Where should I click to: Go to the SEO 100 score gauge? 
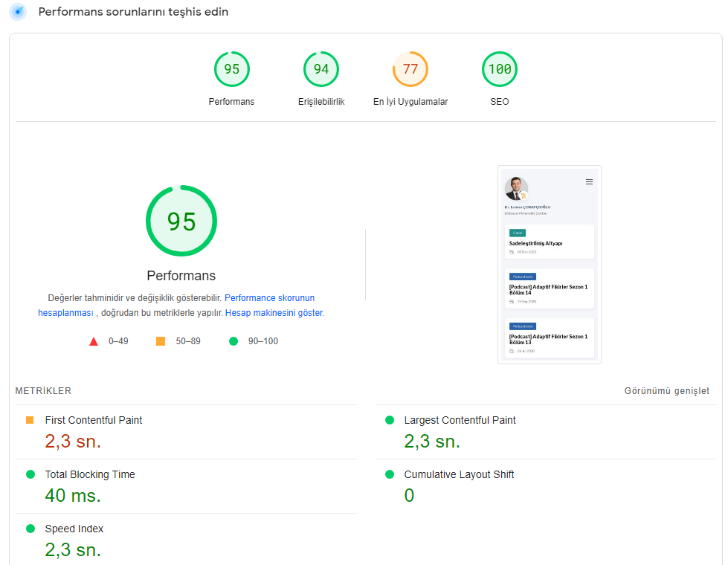(499, 69)
